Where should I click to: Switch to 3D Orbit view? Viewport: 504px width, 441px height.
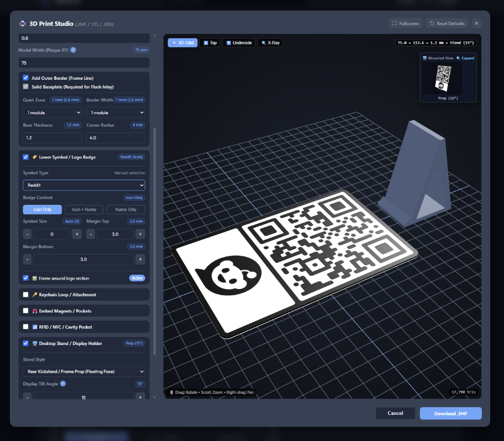pos(183,43)
